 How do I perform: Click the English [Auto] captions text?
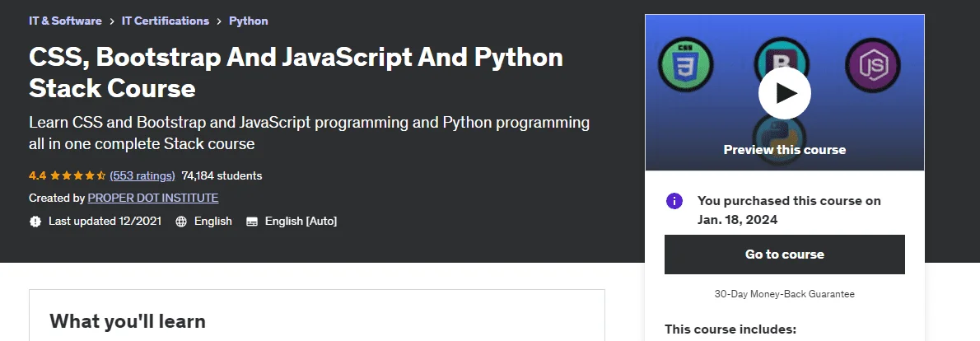301,221
